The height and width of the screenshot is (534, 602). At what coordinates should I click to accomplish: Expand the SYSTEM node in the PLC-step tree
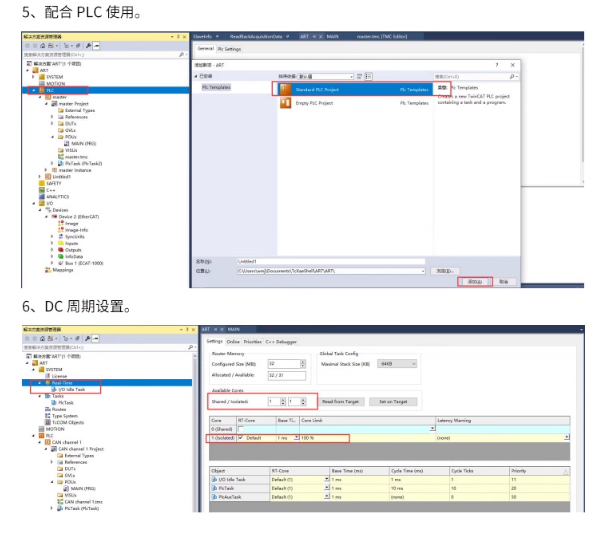[x=34, y=77]
